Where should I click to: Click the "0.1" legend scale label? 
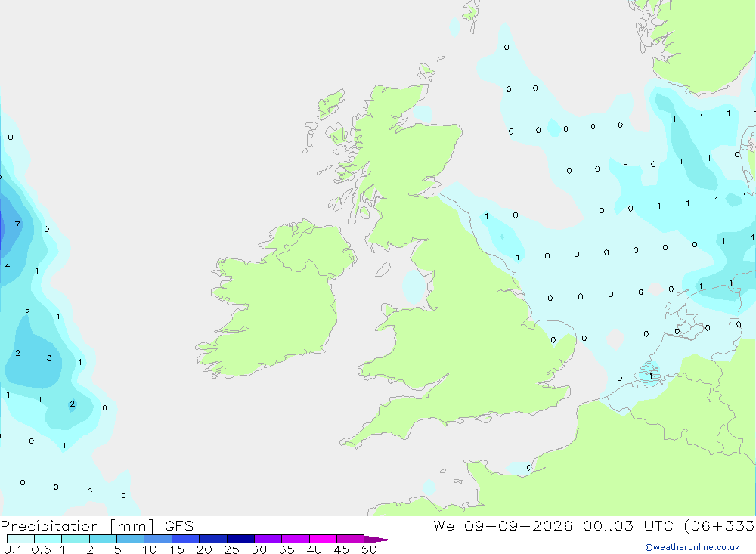(x=13, y=549)
